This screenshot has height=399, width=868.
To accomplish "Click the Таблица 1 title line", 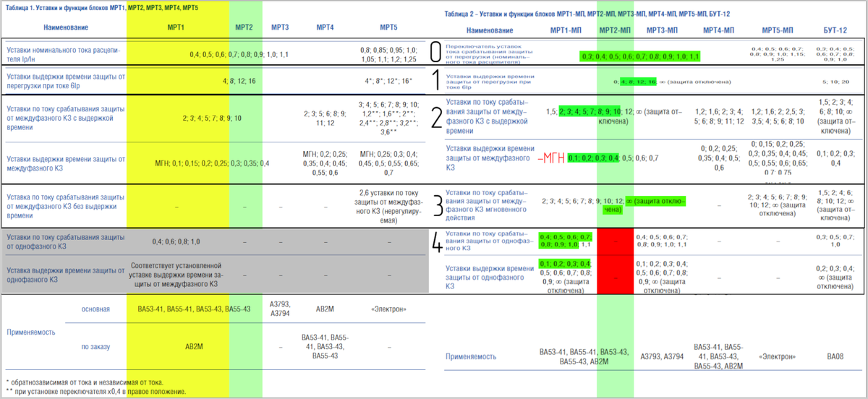I will click(101, 7).
